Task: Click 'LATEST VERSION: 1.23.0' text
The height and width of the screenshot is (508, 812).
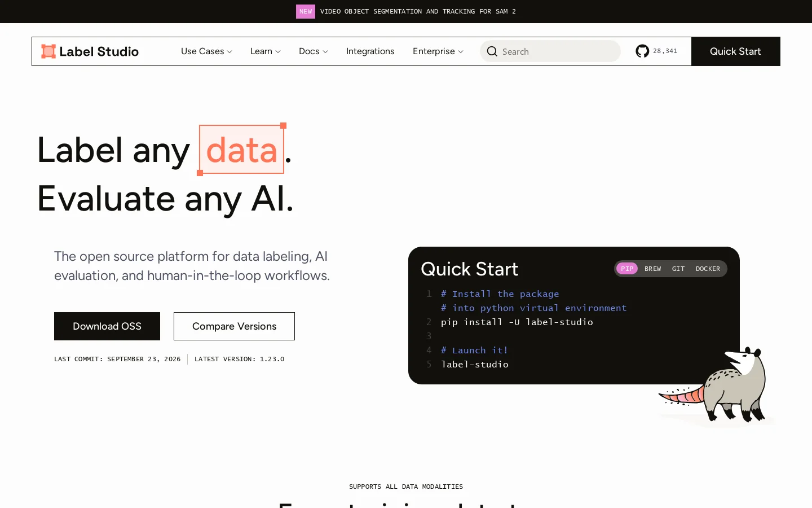Action: click(x=239, y=359)
